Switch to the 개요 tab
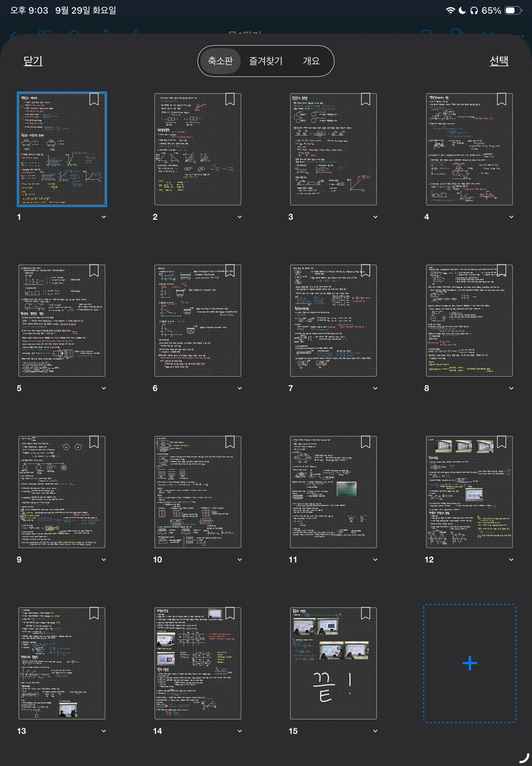 point(311,61)
